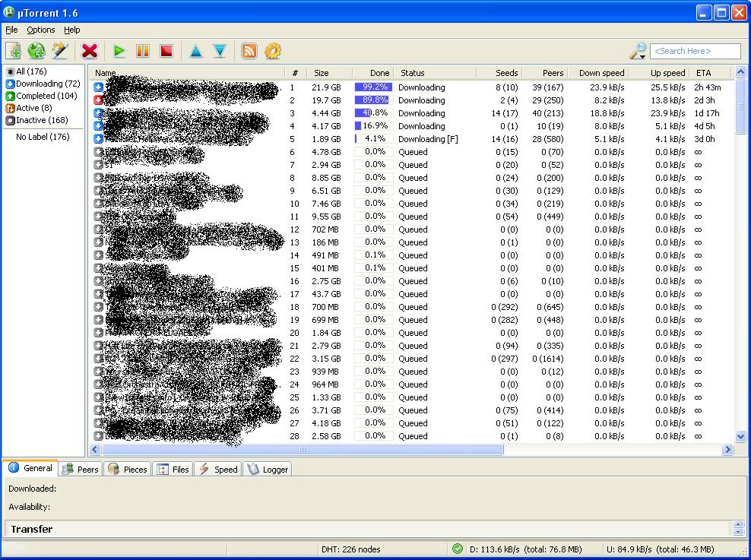The height and width of the screenshot is (560, 751).
Task: Switch to the Speed tab
Action: pyautogui.click(x=218, y=469)
